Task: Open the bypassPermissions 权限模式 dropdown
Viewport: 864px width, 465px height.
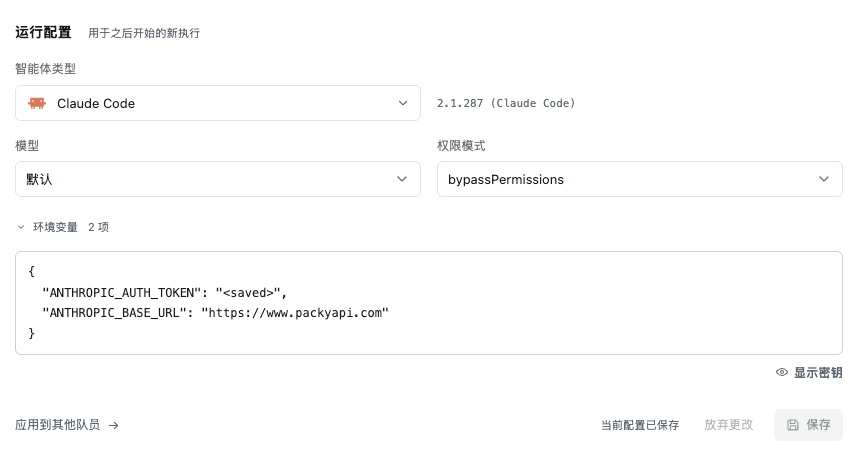Action: coord(640,179)
